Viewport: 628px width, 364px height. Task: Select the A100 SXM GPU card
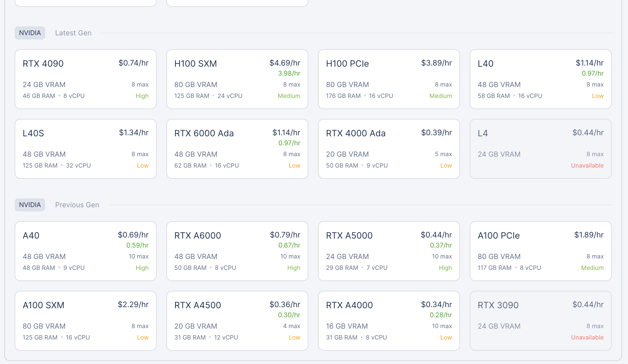(86, 320)
